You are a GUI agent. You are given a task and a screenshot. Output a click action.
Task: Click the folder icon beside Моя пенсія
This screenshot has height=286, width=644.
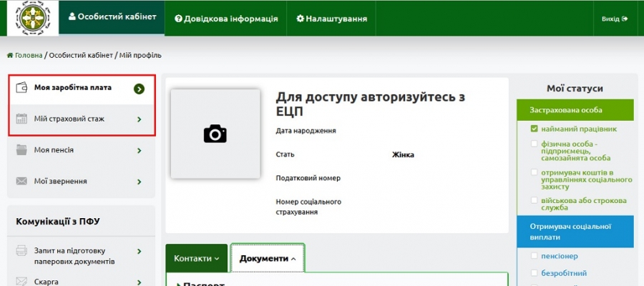pyautogui.click(x=21, y=150)
